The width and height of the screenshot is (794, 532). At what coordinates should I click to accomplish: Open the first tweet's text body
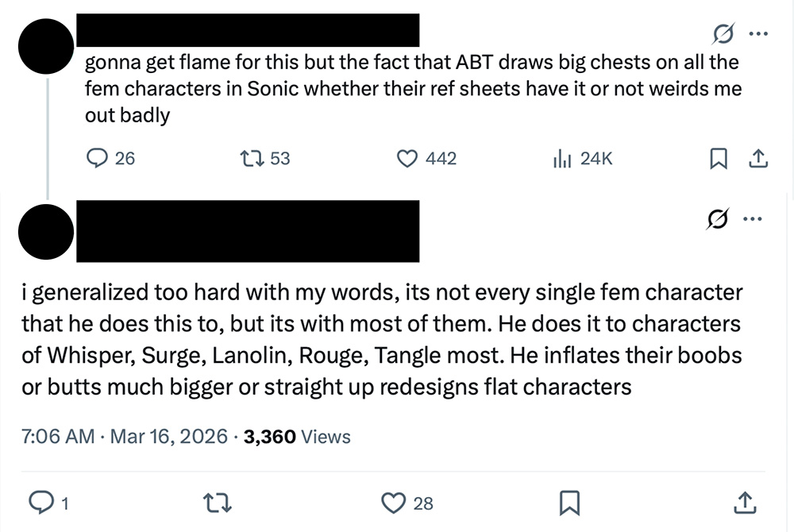(x=413, y=89)
